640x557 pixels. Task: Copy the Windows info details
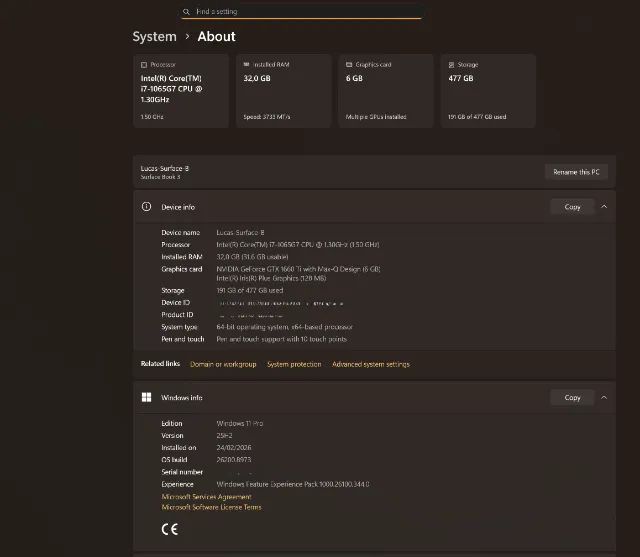pyautogui.click(x=572, y=397)
